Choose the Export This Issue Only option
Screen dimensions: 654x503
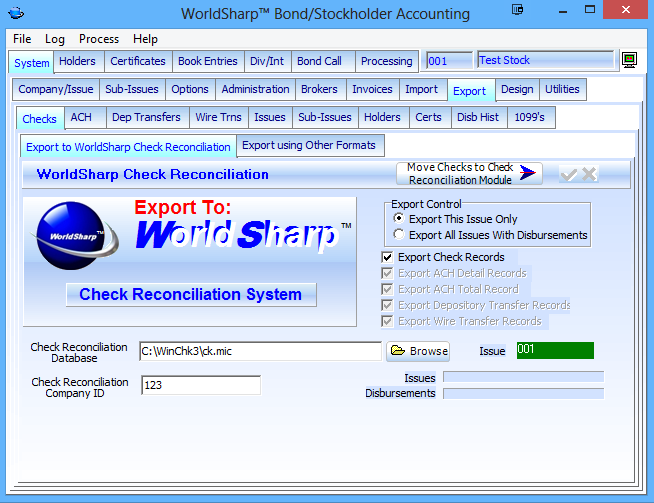[400, 218]
